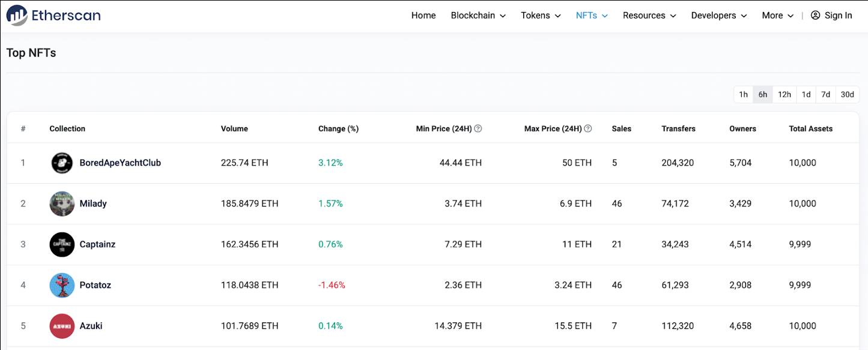Open the Milady collection link
The width and height of the screenshot is (868, 350).
(x=93, y=204)
